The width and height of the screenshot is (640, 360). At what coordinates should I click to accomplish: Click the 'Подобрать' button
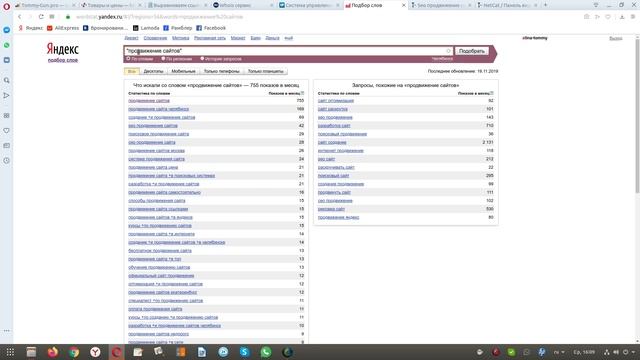coord(471,51)
